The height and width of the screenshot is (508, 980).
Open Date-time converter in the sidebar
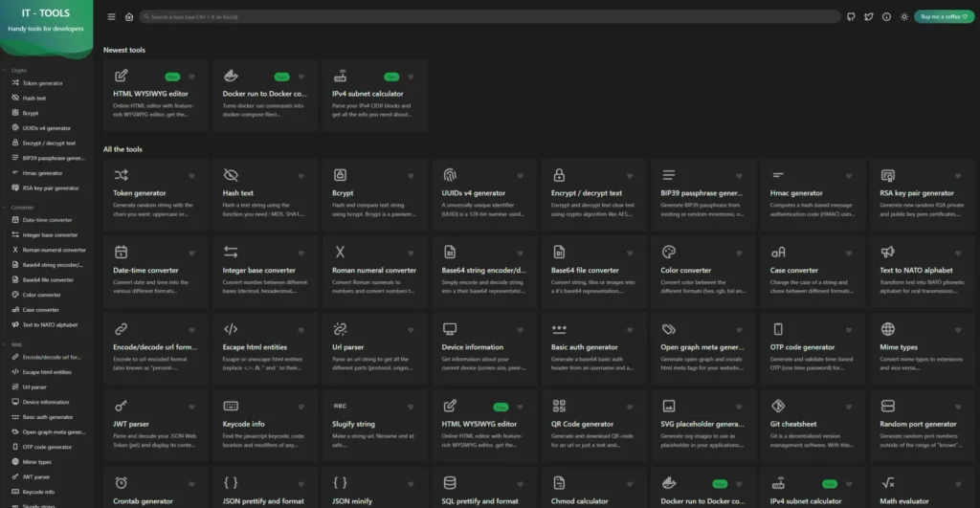(x=45, y=220)
